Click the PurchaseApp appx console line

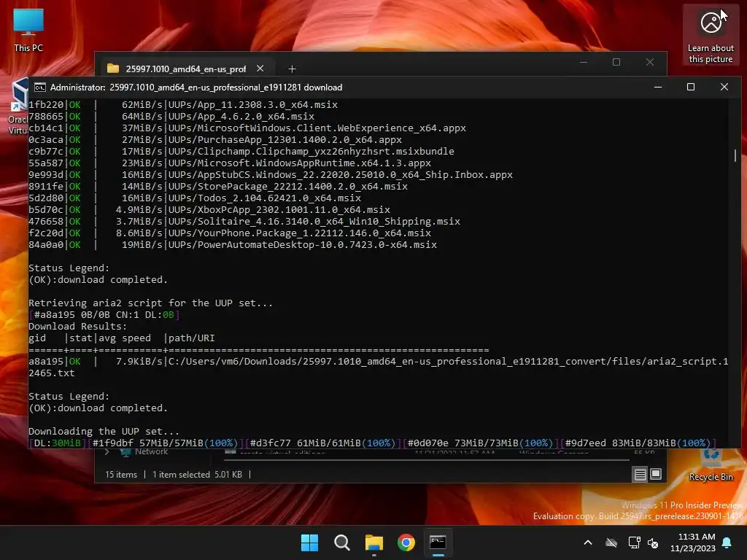(215, 139)
